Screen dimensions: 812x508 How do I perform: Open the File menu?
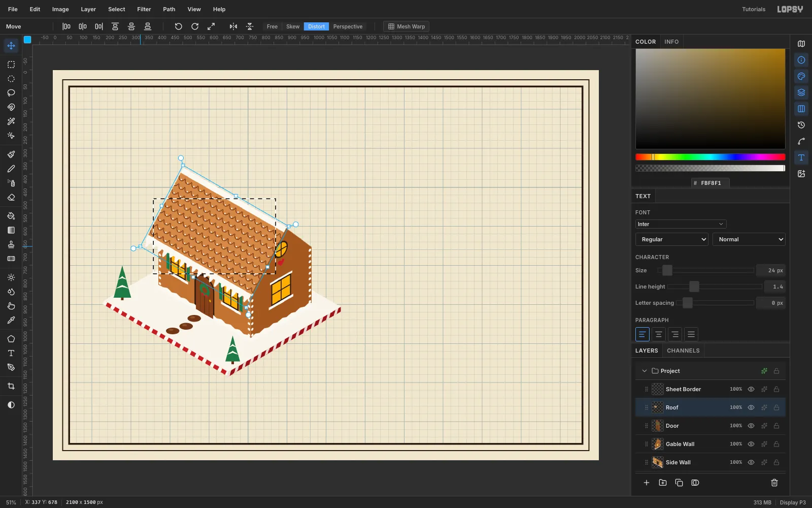[13, 9]
